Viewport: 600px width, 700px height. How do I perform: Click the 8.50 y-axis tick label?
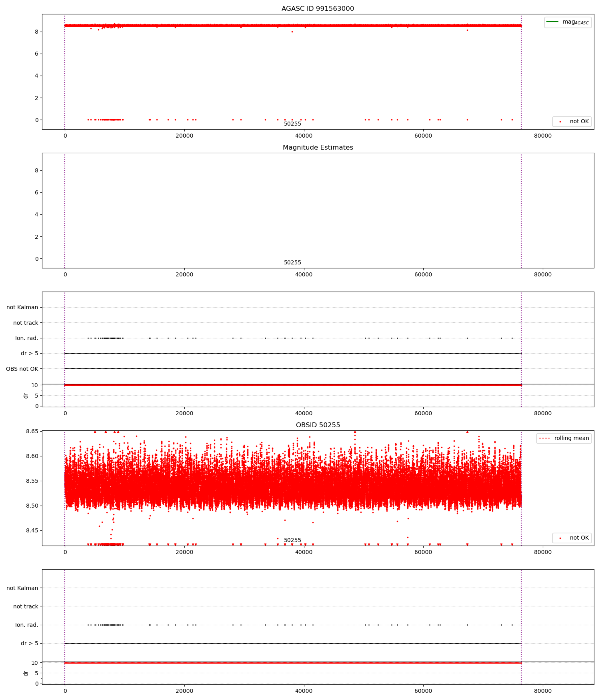coord(32,506)
